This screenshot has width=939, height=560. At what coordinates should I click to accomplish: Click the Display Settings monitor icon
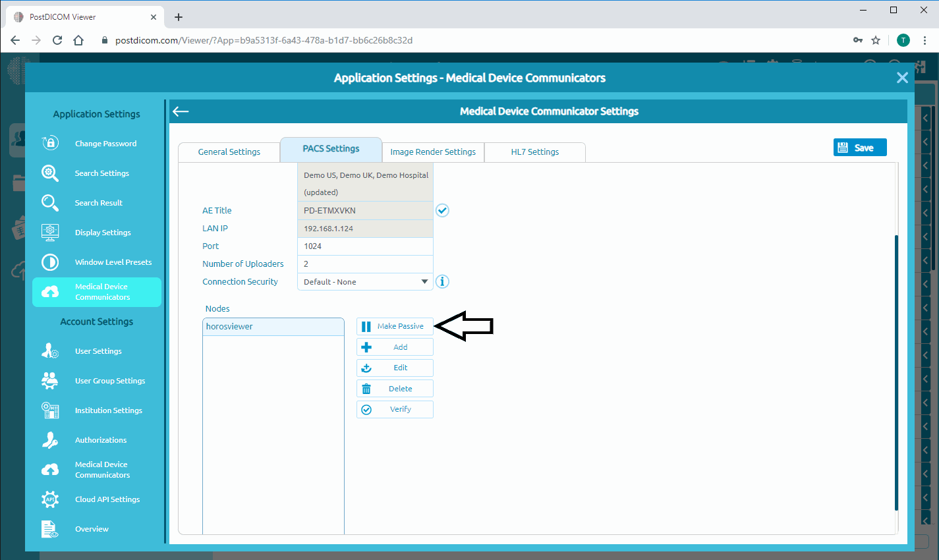click(x=50, y=232)
